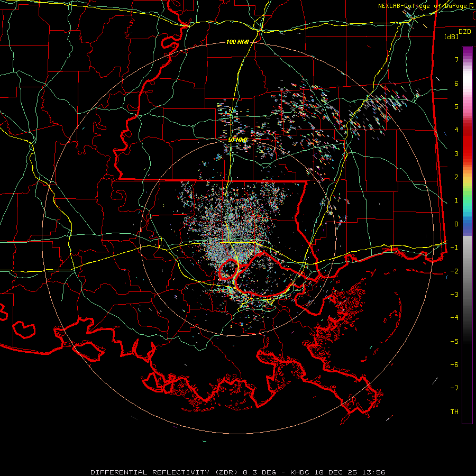This screenshot has height=476, width=476.
Task: Click the -1 value on the color scale
Action: point(454,248)
